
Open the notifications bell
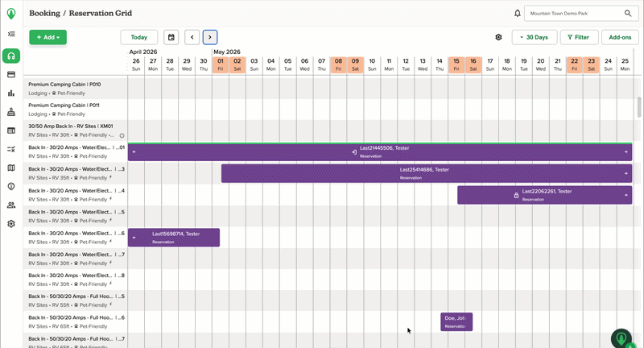click(517, 14)
